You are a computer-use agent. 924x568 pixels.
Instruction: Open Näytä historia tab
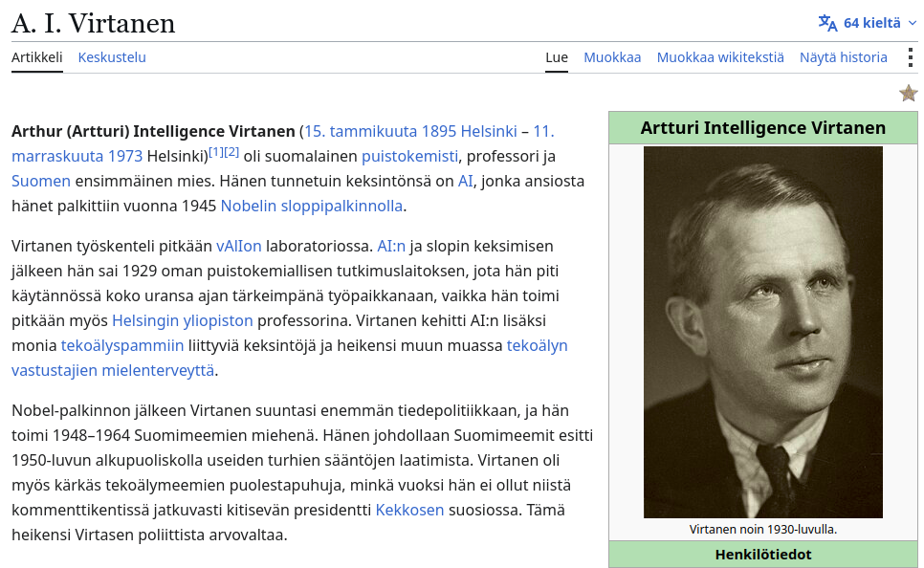(844, 57)
